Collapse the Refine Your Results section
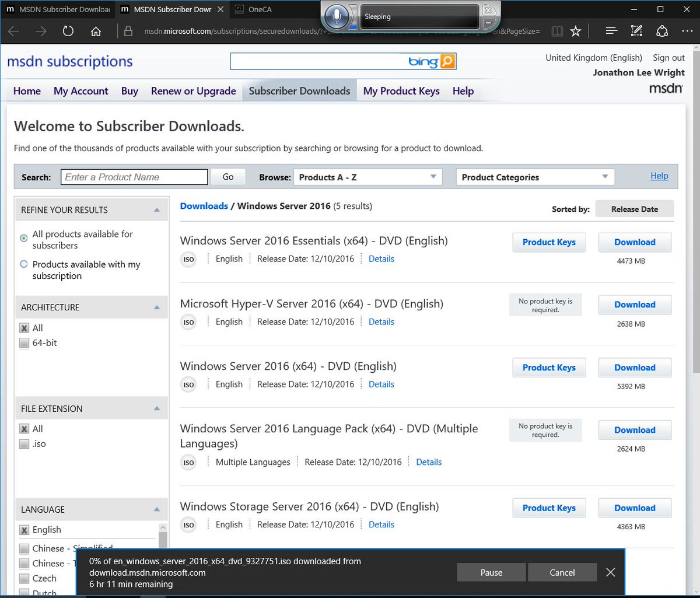 click(x=157, y=210)
